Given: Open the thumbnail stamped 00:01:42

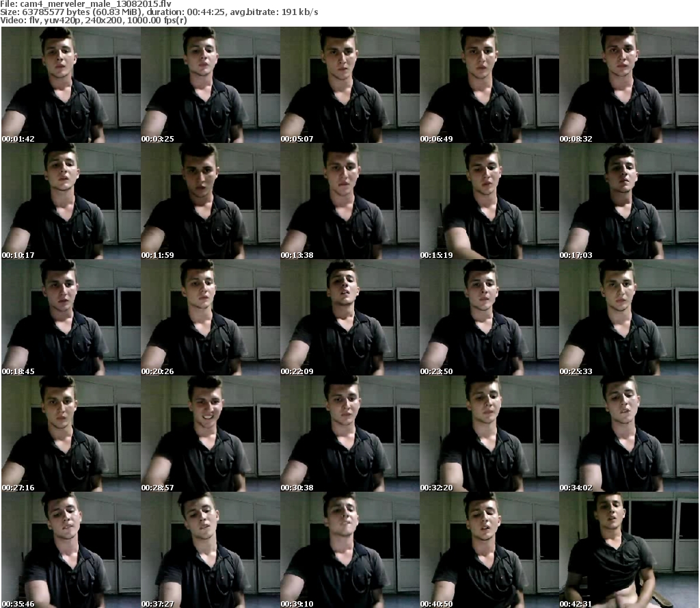Looking at the screenshot, I should tap(71, 85).
